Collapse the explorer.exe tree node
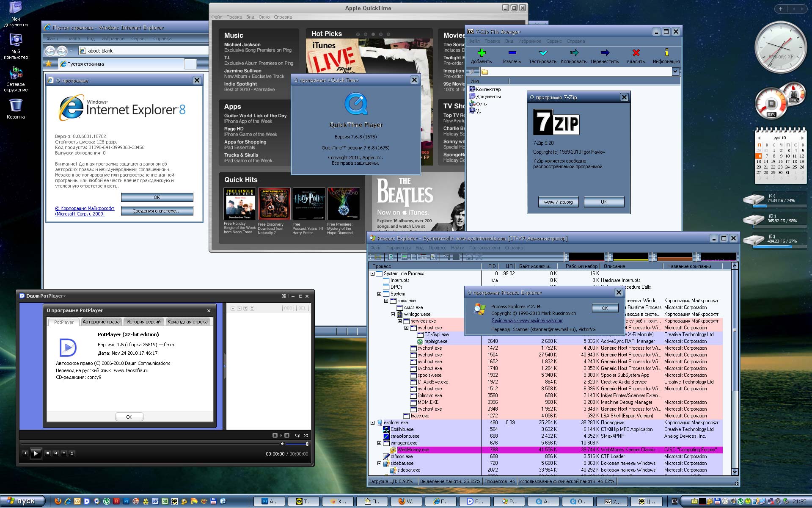Screen dimensions: 812x508 pyautogui.click(x=373, y=423)
